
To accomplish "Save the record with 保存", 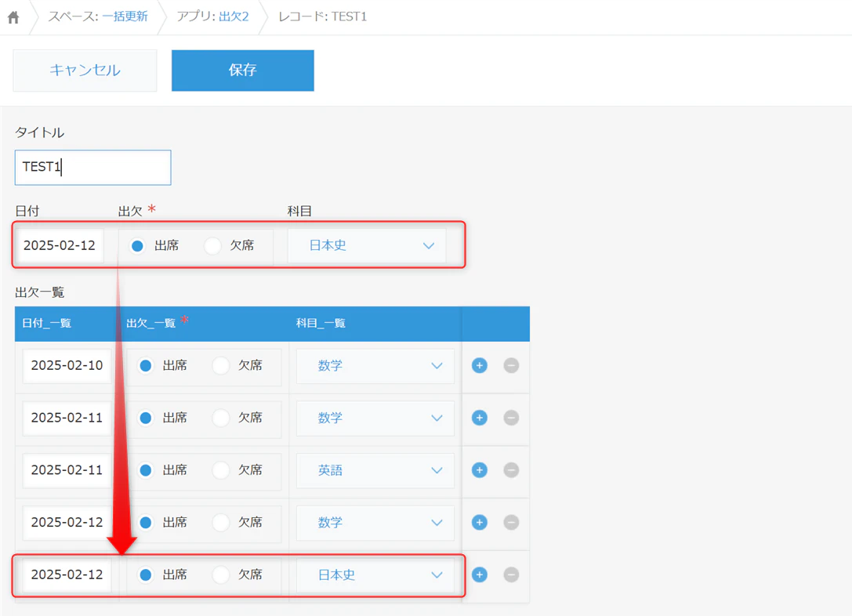I will 243,71.
